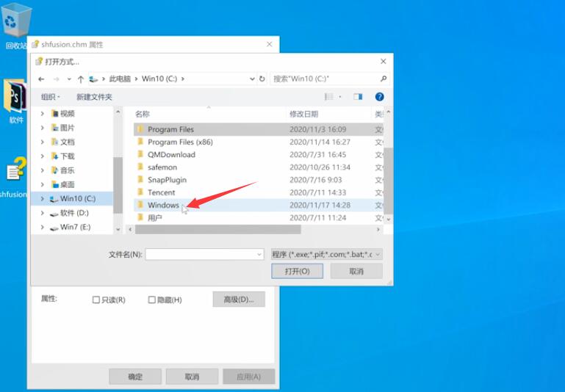
Task: Expand the 软件 (D:) drive tree node
Action: [x=42, y=213]
